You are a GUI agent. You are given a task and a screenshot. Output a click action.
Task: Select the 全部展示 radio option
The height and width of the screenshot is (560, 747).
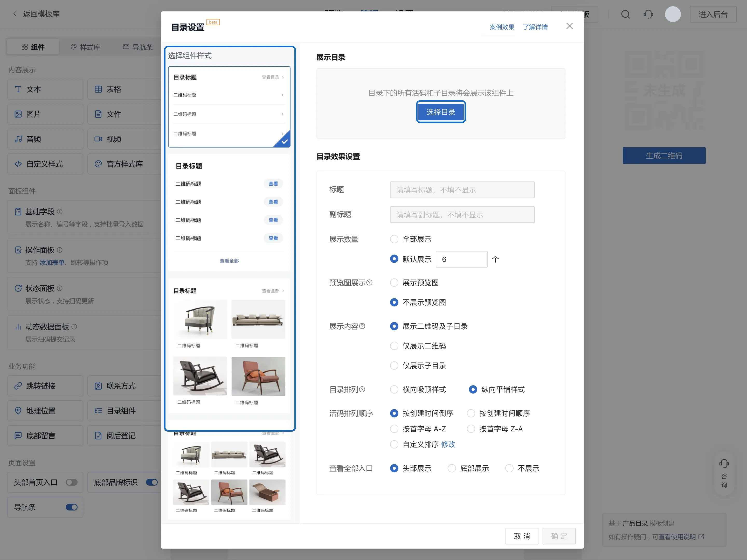click(394, 239)
